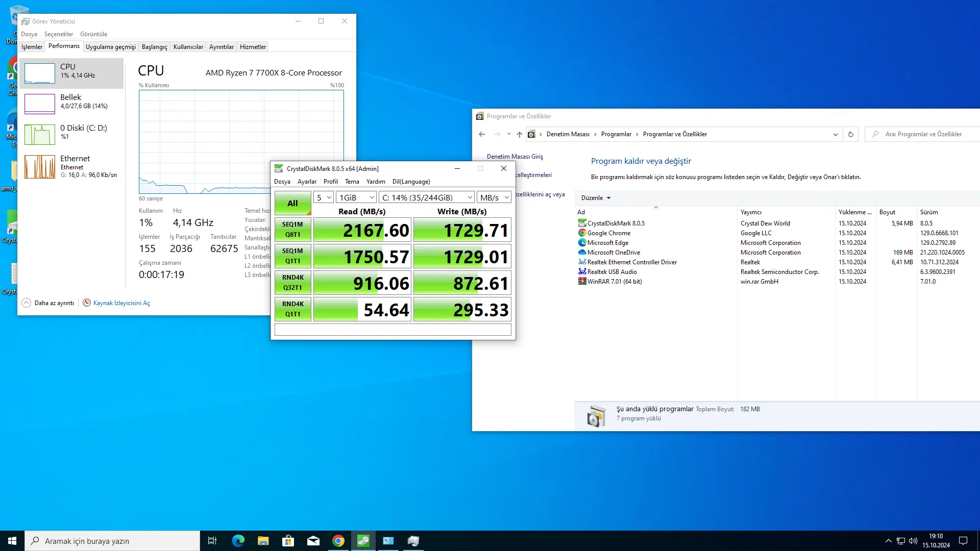Open Task View from the taskbar
The height and width of the screenshot is (551, 980).
click(212, 541)
